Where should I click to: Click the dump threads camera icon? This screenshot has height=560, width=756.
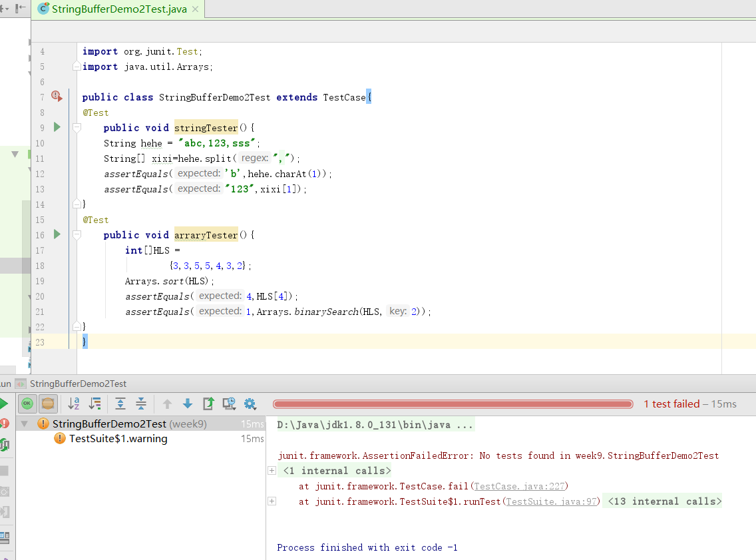click(5, 492)
